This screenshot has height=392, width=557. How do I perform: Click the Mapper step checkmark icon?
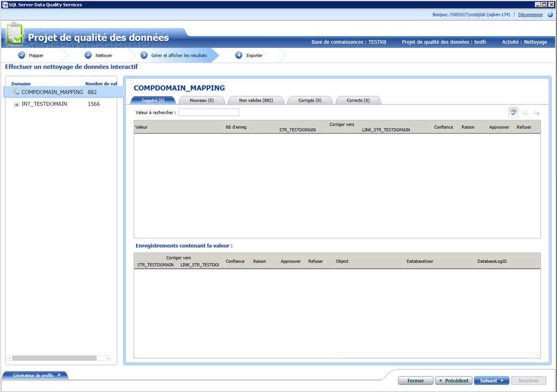click(x=22, y=55)
